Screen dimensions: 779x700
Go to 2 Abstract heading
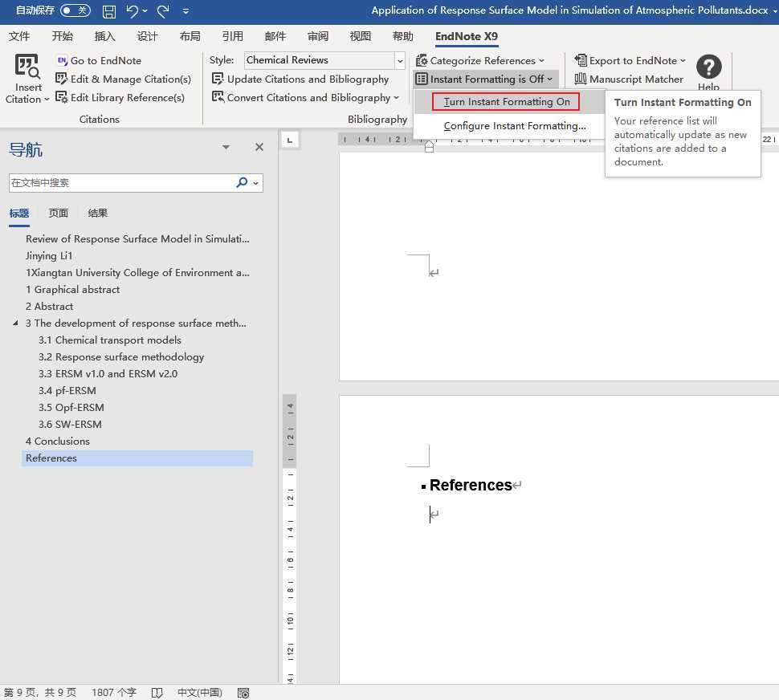(49, 307)
